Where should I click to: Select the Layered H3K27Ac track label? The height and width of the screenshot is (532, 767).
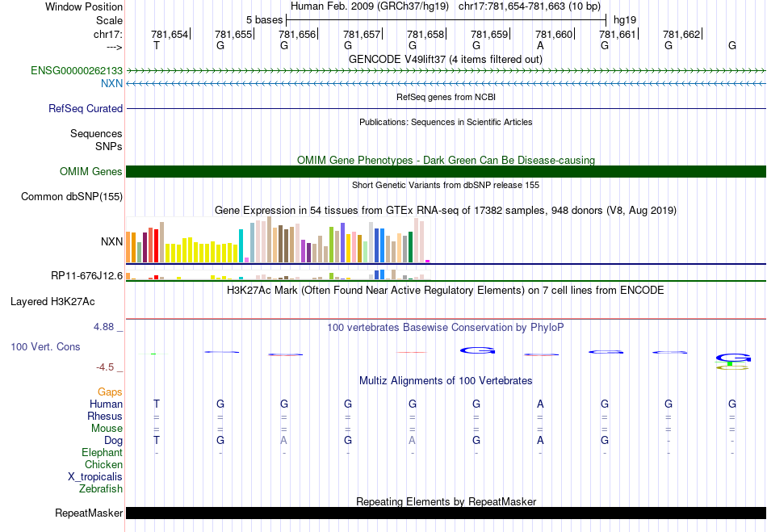52,302
